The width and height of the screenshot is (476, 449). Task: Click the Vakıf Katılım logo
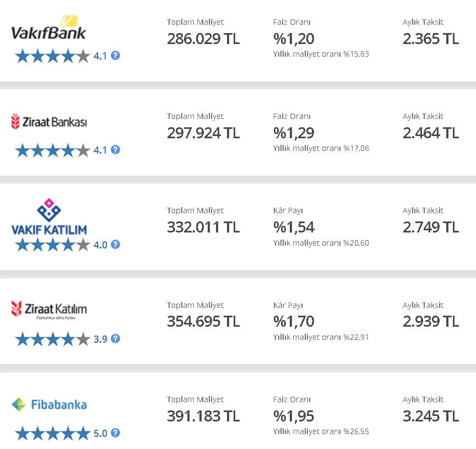point(49,217)
